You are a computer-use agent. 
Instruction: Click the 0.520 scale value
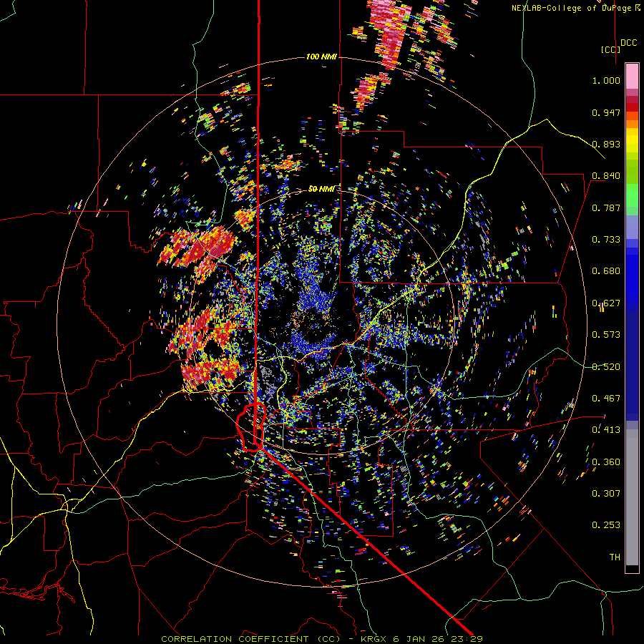tap(606, 367)
